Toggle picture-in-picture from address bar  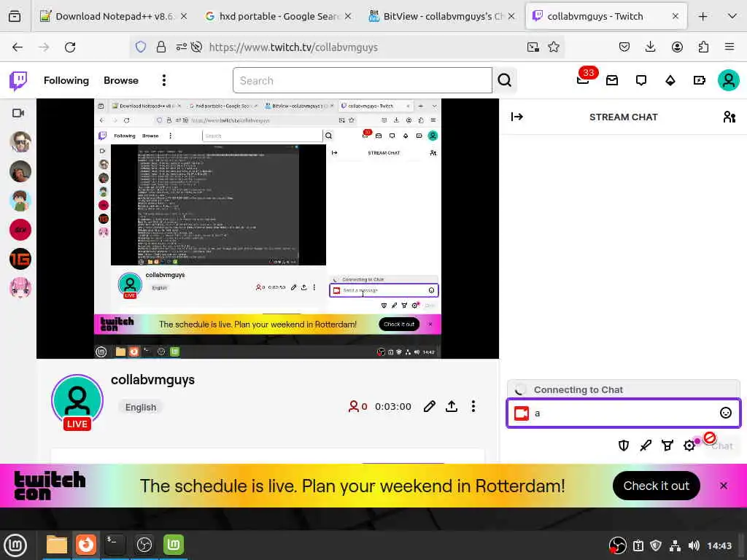[533, 47]
